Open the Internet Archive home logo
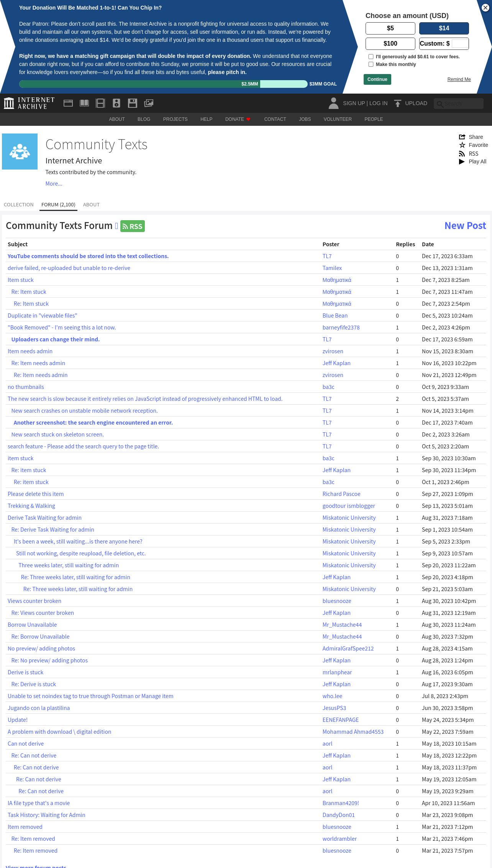The height and width of the screenshot is (868, 492). click(x=29, y=103)
